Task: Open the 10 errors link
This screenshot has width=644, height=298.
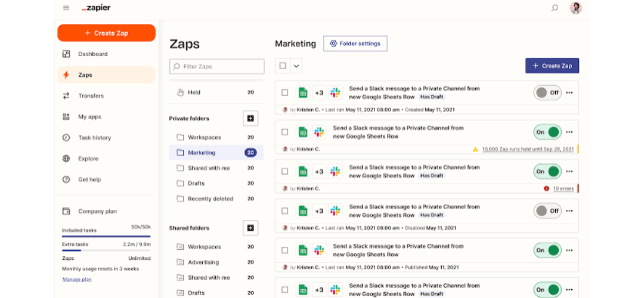Action: point(563,189)
